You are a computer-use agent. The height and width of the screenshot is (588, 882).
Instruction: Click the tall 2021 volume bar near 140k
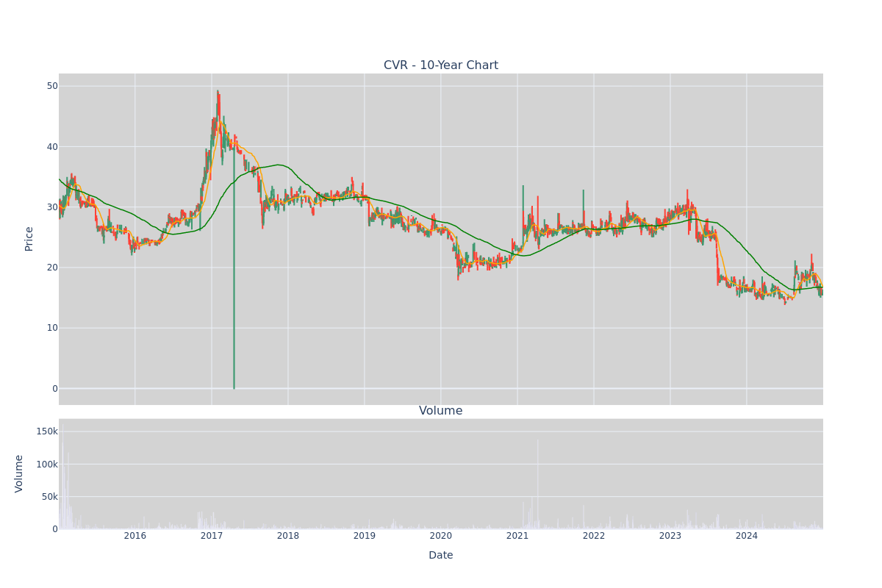point(537,484)
